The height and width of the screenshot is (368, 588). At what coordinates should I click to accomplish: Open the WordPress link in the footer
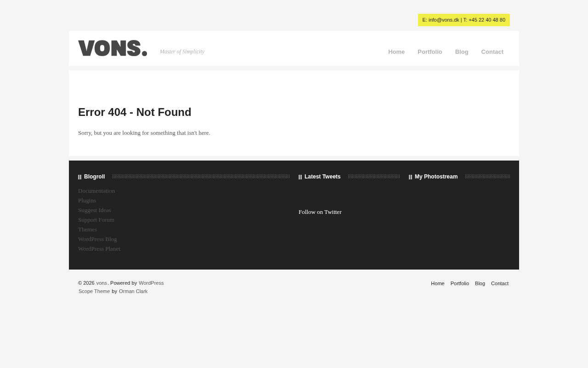tap(151, 283)
